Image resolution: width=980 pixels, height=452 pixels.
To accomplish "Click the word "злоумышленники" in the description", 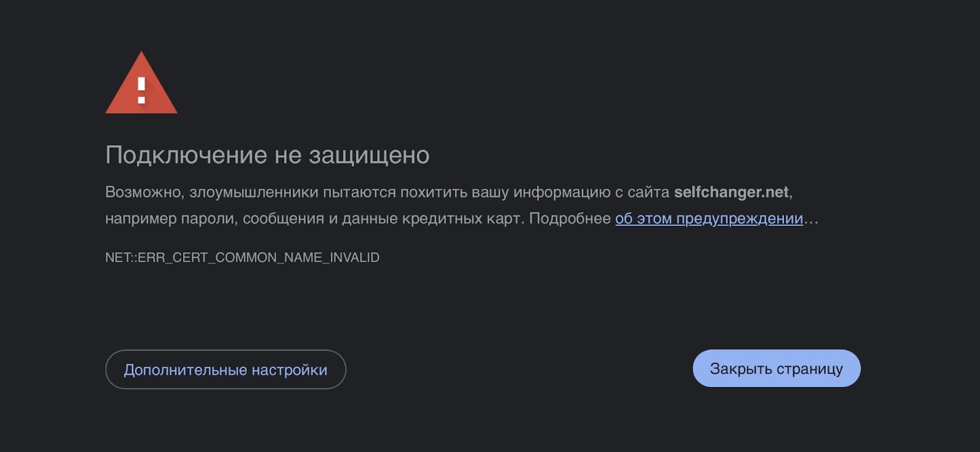I will (254, 192).
